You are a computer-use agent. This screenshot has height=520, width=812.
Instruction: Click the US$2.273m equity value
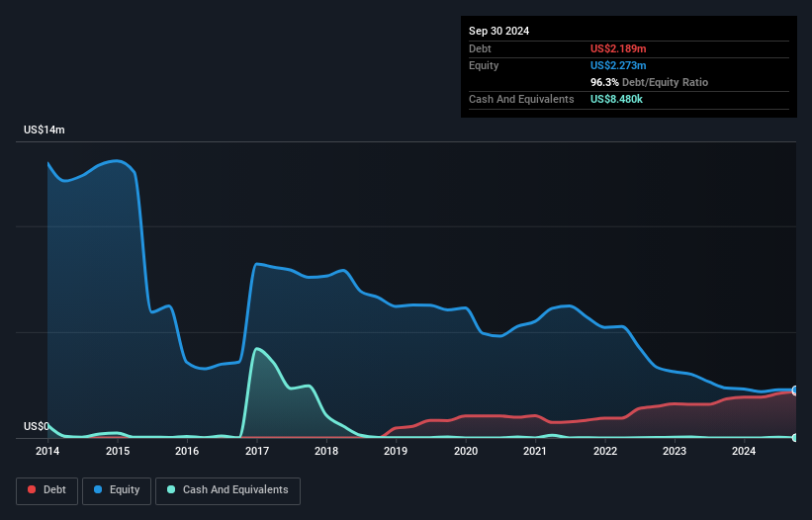click(x=618, y=65)
